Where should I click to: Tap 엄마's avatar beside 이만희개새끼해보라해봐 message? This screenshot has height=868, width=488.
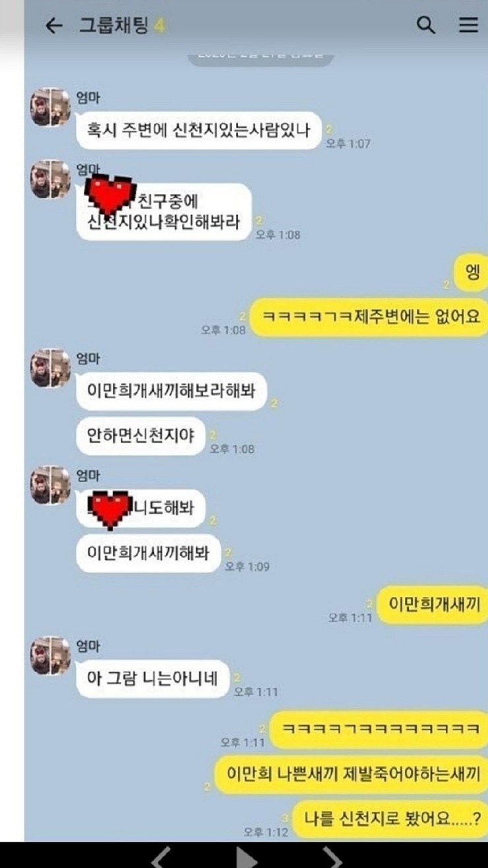pyautogui.click(x=50, y=368)
